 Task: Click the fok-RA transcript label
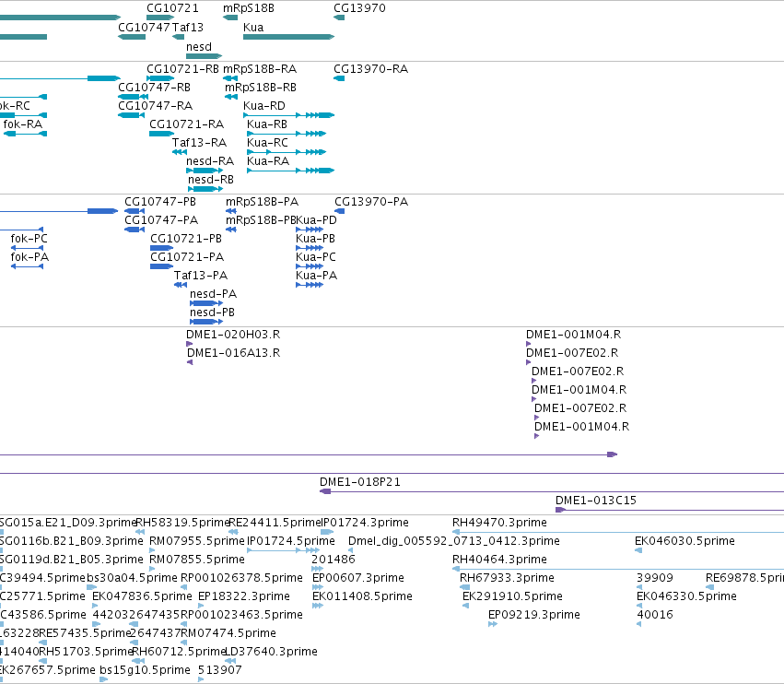click(x=22, y=124)
